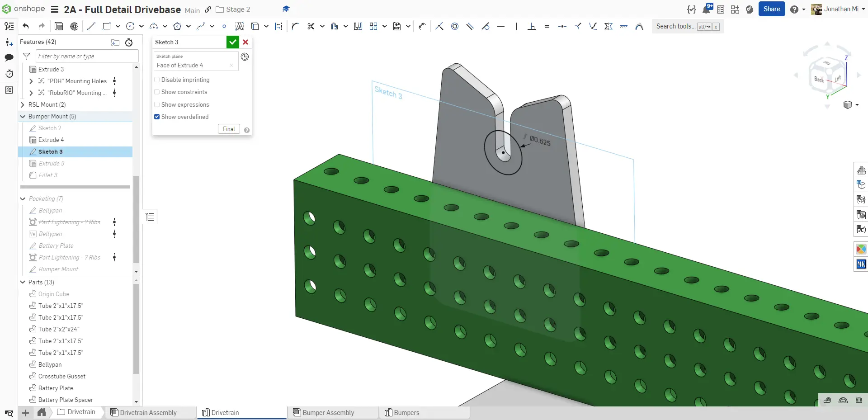Select the Text sketch tool

click(x=240, y=26)
